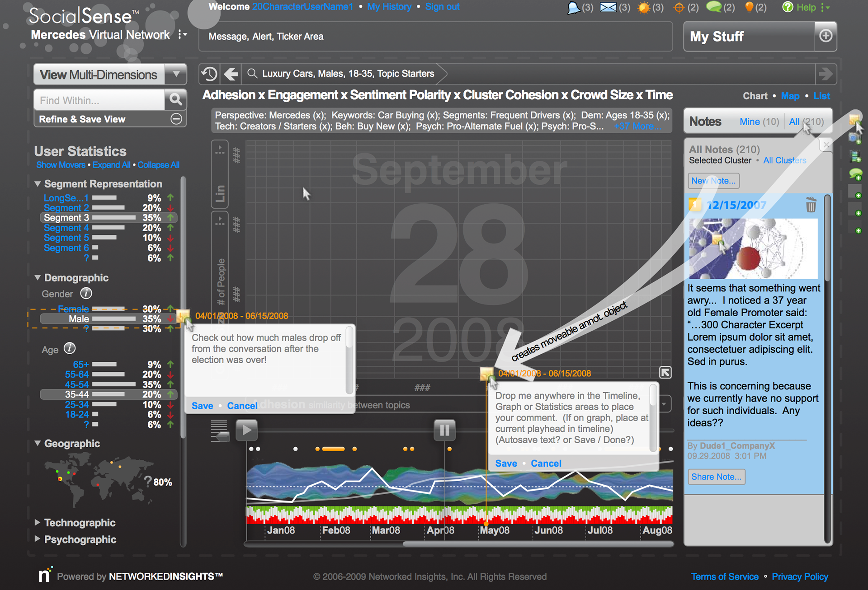This screenshot has height=590, width=868.
Task: Switch to Chart view
Action: (x=755, y=96)
